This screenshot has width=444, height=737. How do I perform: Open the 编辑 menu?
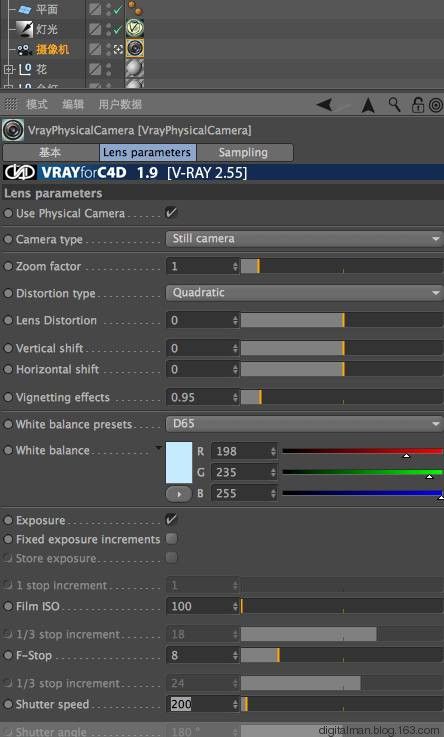[73, 104]
